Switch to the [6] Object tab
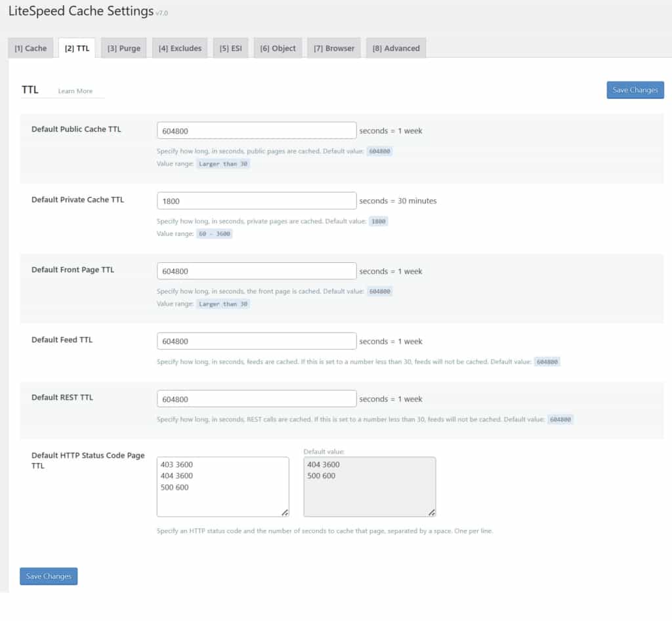Image resolution: width=672 pixels, height=621 pixels. point(278,47)
